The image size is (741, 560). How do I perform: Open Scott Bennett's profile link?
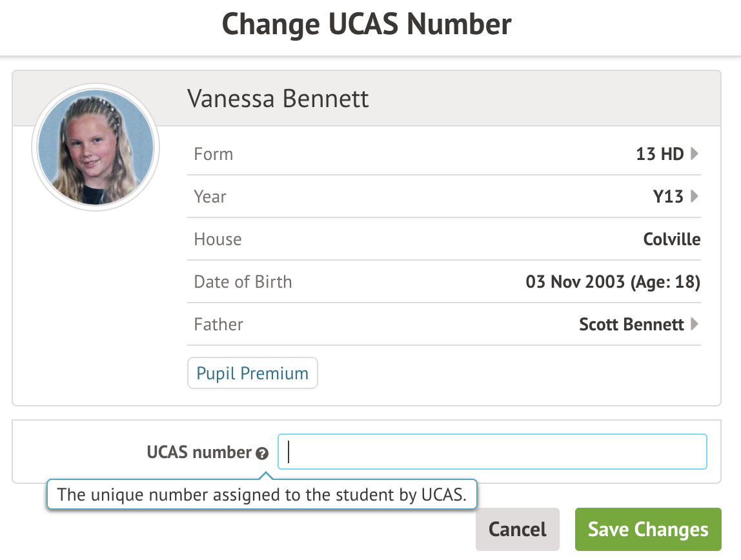tap(631, 324)
